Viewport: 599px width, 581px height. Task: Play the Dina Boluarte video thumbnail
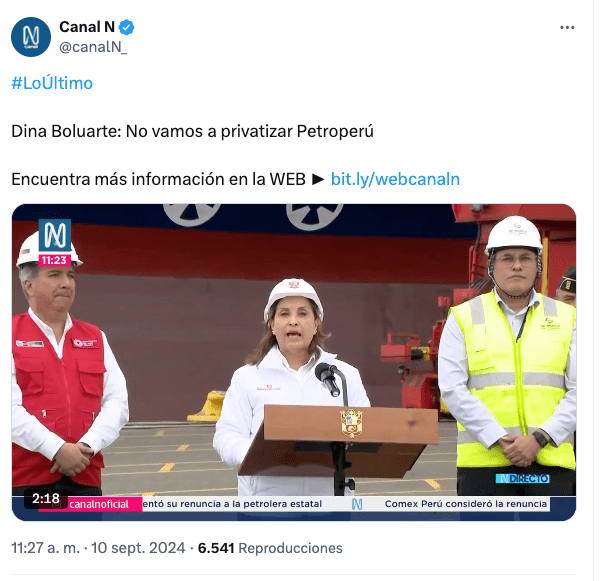[294, 362]
